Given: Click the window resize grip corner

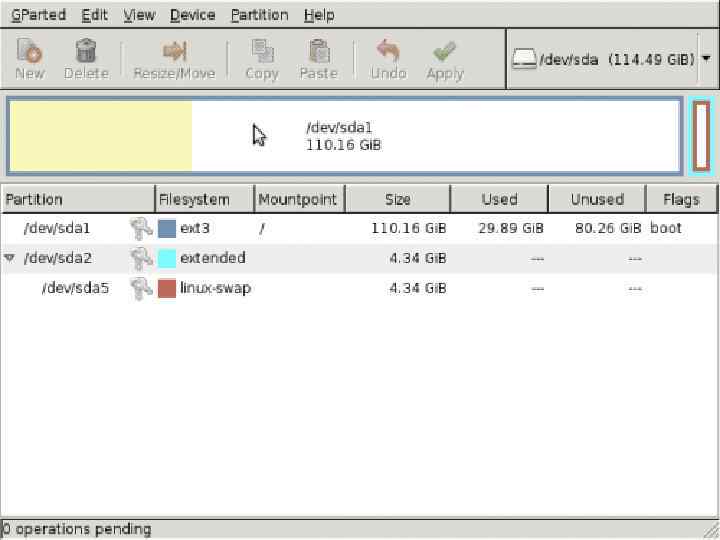Looking at the screenshot, I should coord(713,532).
